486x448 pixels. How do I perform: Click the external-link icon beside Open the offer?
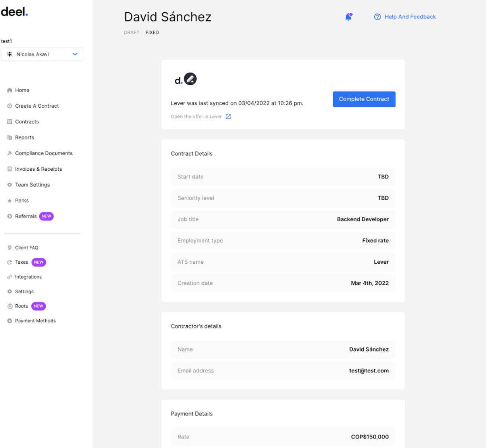[228, 117]
